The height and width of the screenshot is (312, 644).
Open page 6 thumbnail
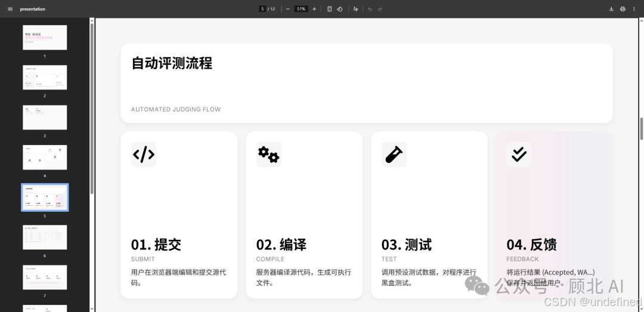[x=45, y=237]
